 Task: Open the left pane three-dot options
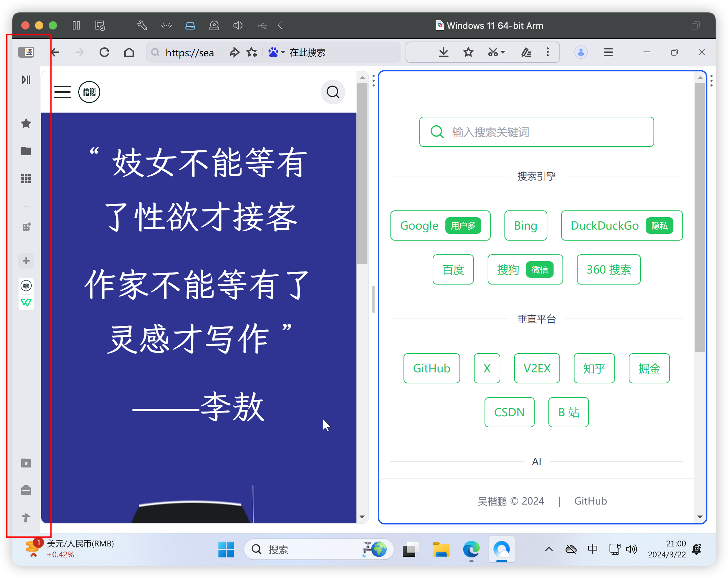click(x=374, y=80)
